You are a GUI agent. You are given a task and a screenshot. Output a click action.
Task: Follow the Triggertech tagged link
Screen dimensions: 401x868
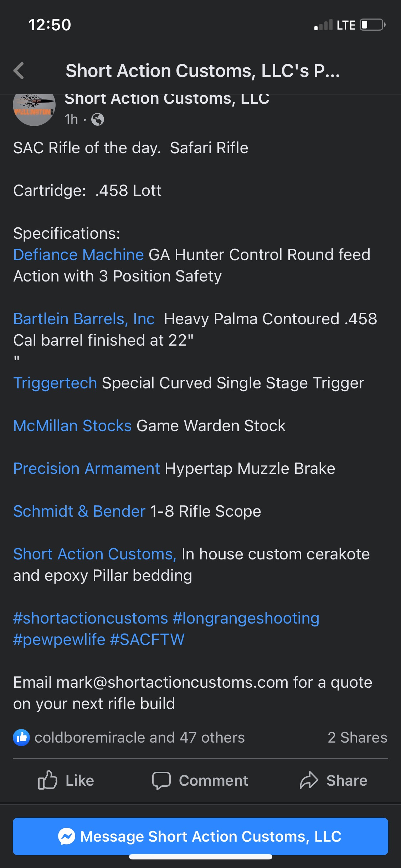55,383
